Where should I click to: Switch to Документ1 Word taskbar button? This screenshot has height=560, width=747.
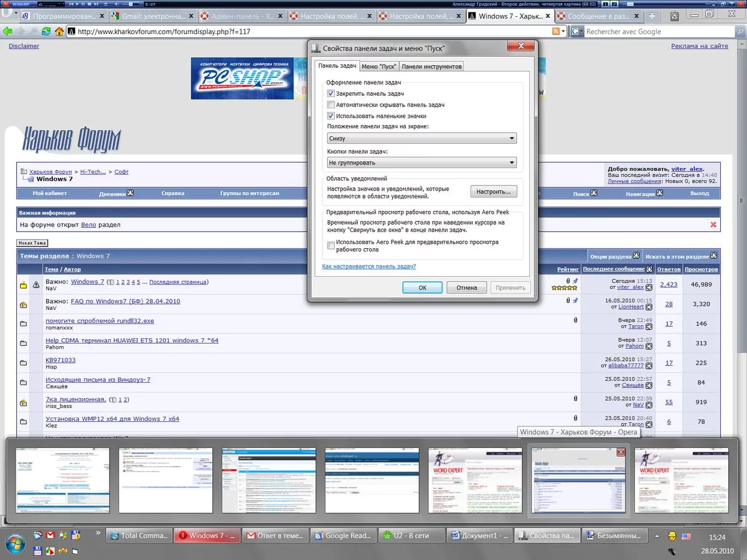coord(481,536)
